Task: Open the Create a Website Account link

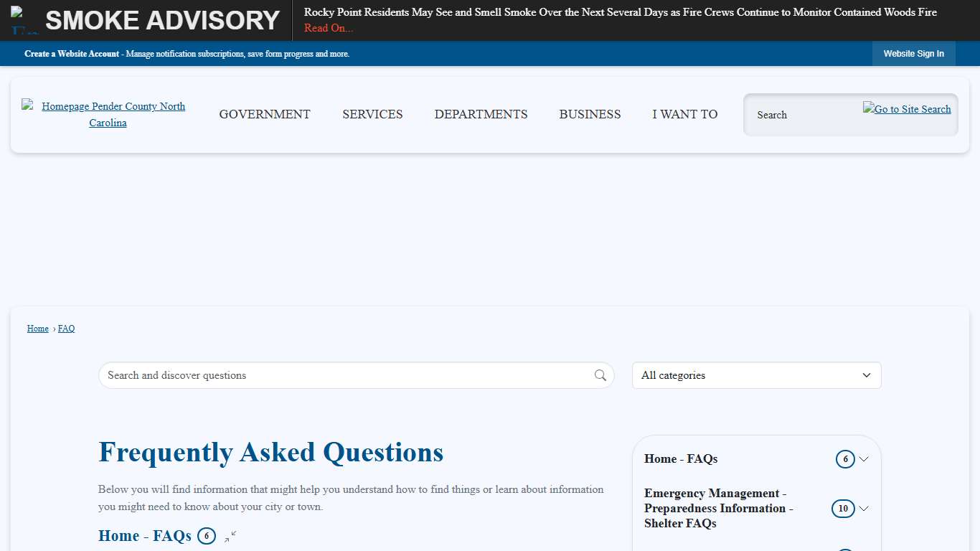Action: (x=72, y=53)
